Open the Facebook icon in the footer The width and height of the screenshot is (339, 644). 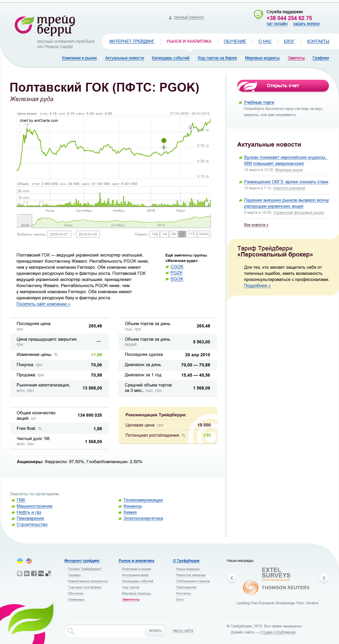(x=34, y=573)
